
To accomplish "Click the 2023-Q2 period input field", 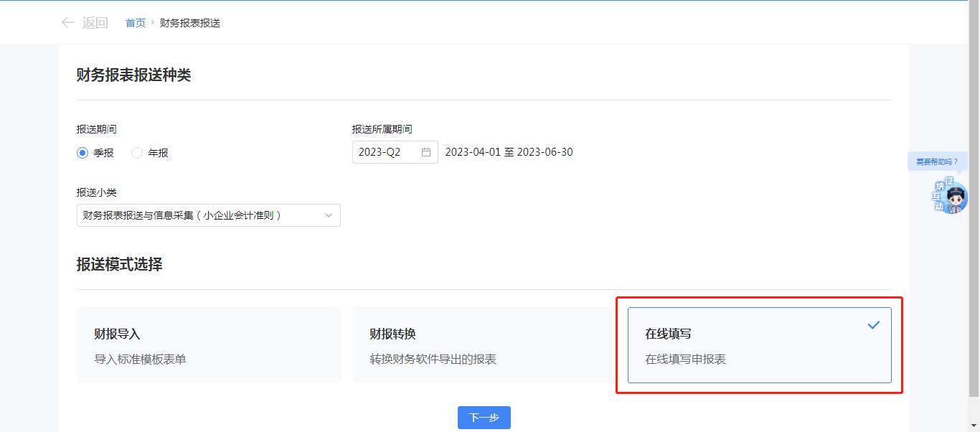I will point(387,152).
